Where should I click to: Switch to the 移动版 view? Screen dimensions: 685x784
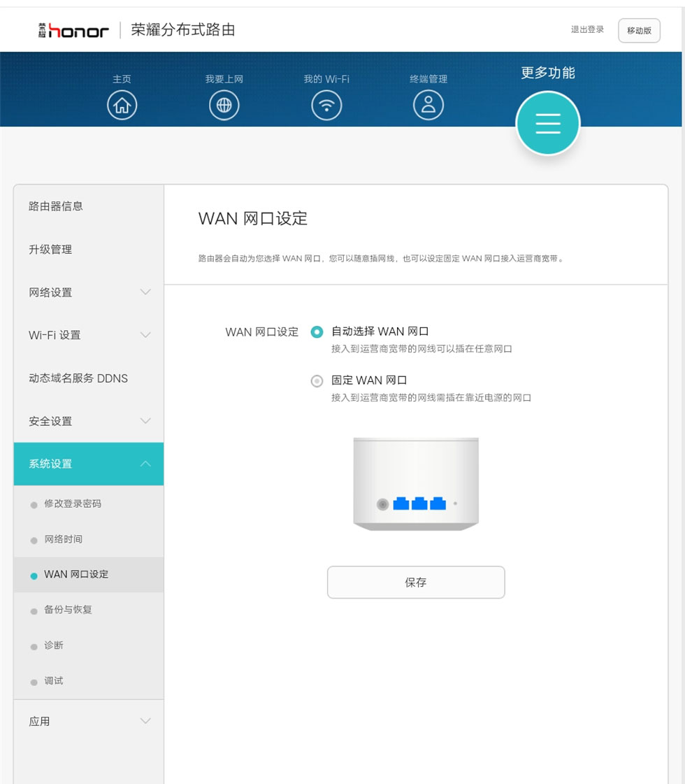point(639,31)
